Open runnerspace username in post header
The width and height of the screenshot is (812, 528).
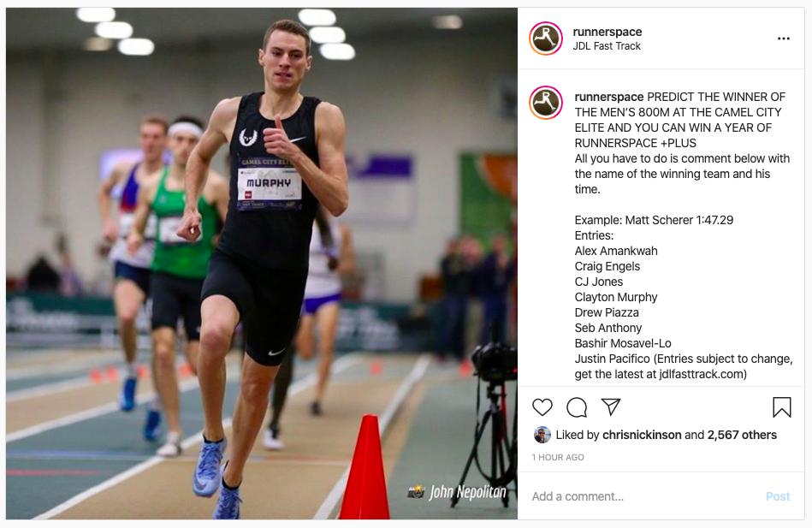(x=607, y=32)
